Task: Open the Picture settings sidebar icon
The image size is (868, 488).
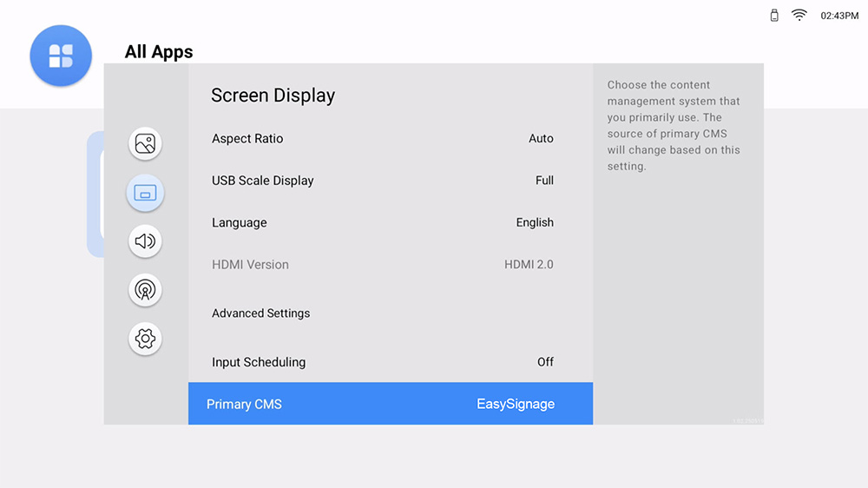Action: (145, 143)
